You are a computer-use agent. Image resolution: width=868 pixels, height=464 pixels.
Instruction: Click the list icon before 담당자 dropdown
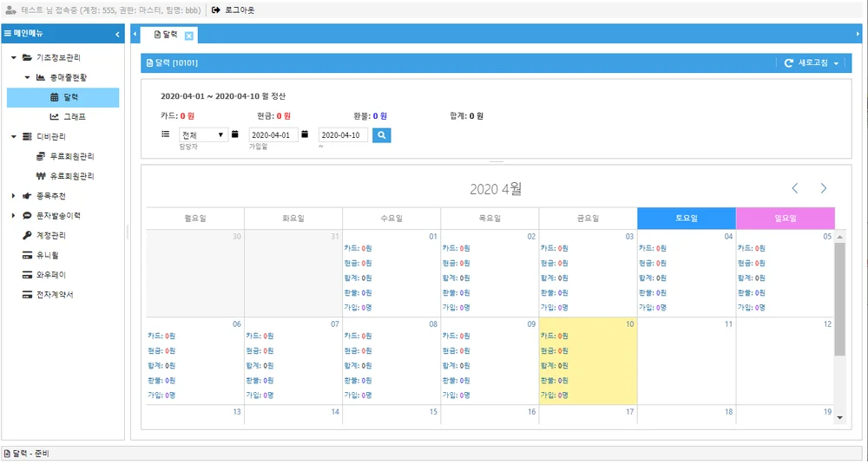coord(166,134)
